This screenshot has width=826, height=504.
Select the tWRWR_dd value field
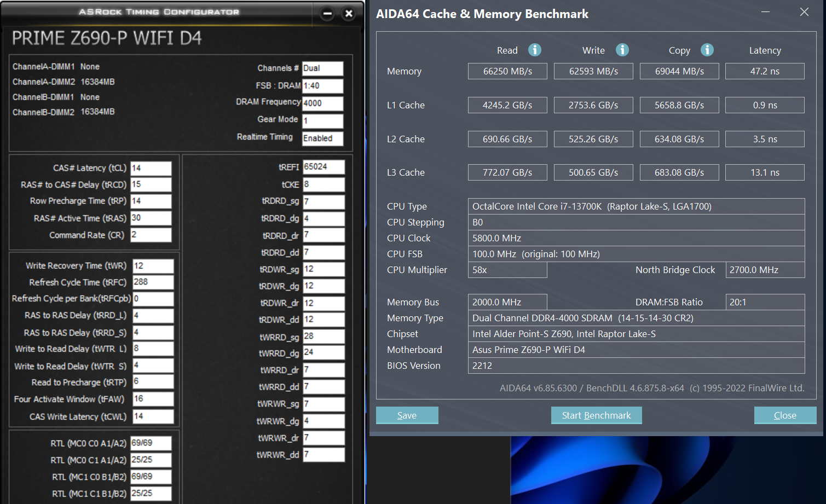point(324,455)
